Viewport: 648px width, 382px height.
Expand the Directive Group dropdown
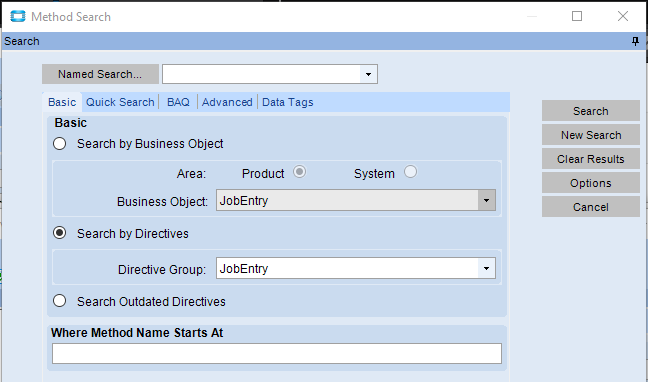click(x=486, y=269)
